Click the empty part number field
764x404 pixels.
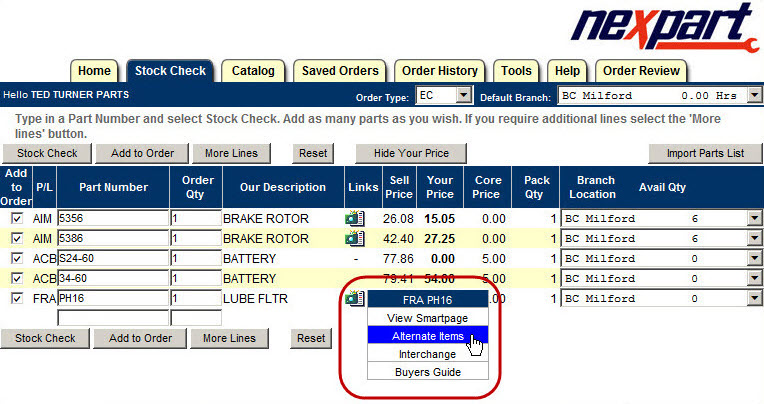coord(113,318)
